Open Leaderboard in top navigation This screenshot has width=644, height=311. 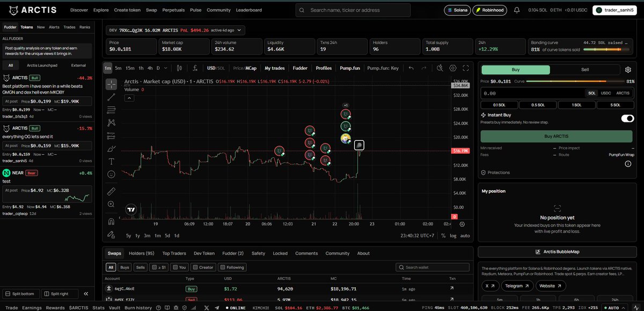coord(249,10)
